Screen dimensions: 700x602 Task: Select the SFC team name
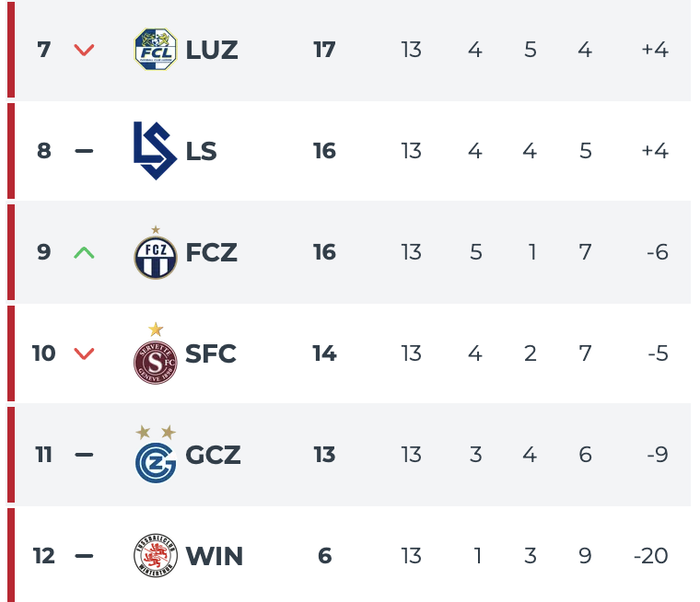tap(211, 353)
